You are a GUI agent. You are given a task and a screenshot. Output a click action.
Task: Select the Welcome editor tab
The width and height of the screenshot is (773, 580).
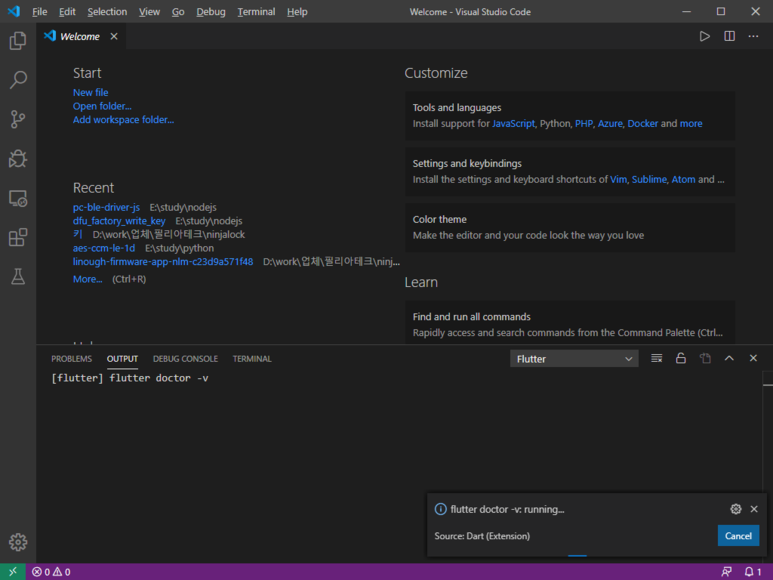(x=80, y=36)
